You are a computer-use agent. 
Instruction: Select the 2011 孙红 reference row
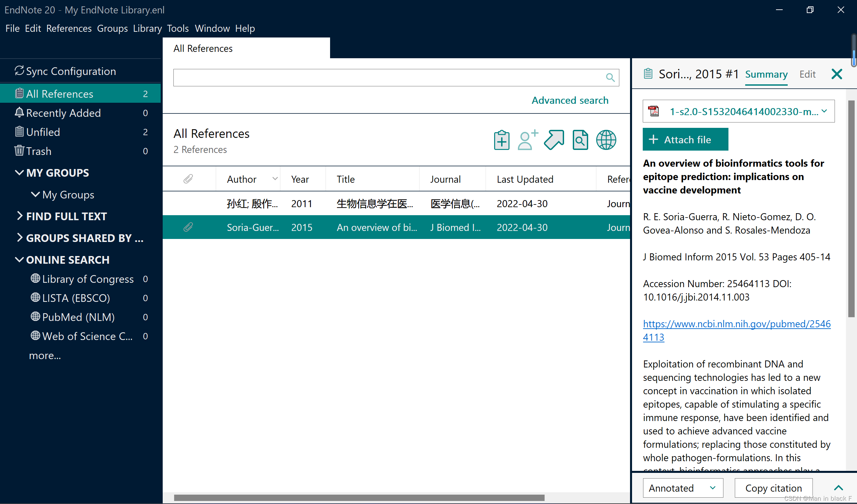tap(397, 203)
